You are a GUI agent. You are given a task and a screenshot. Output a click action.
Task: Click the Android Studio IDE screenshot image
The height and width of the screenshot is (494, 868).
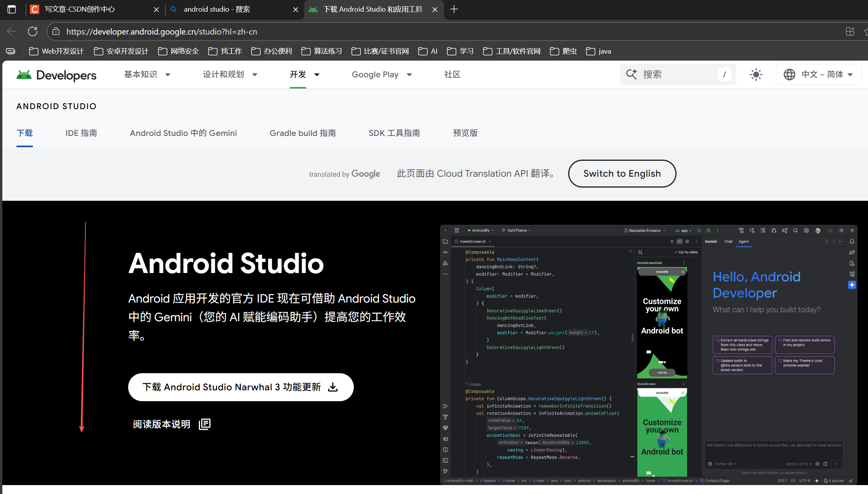point(649,355)
